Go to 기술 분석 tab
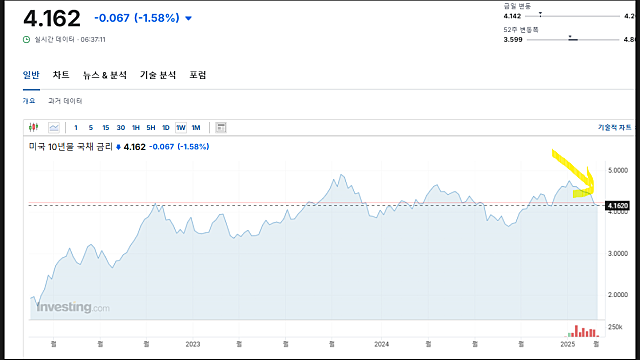640x360 pixels. coord(158,75)
